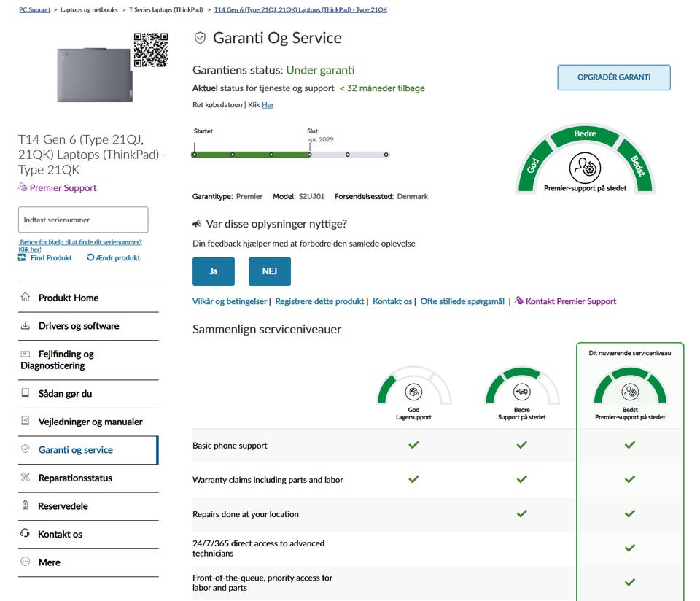Click the Bedst Premier-support gauge icon
Screen dimensions: 700x601
(630, 392)
